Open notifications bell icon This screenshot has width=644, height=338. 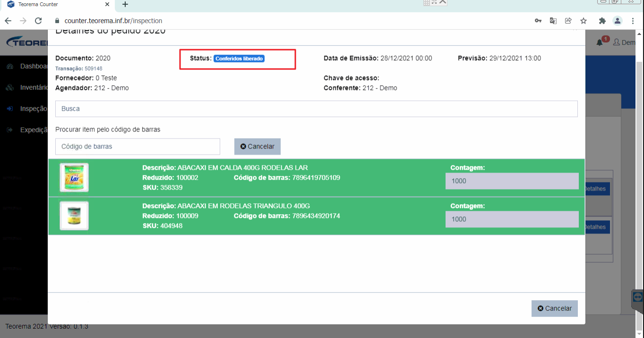pyautogui.click(x=600, y=42)
